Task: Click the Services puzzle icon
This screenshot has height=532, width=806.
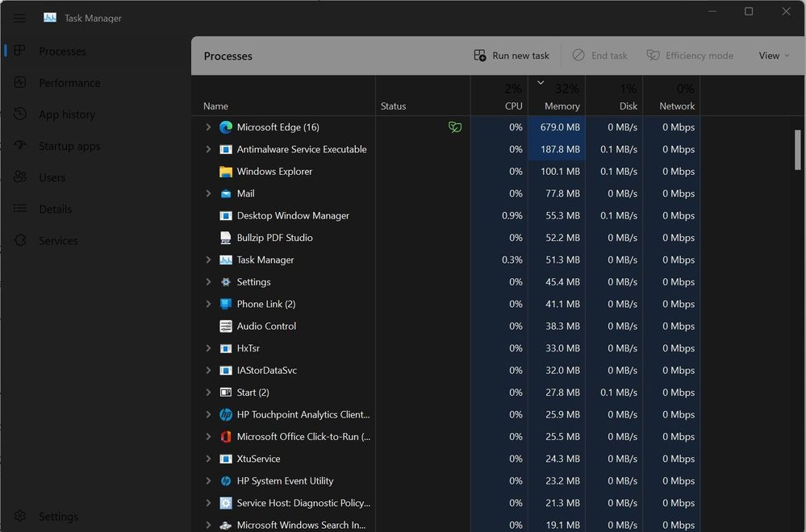Action: 21,240
